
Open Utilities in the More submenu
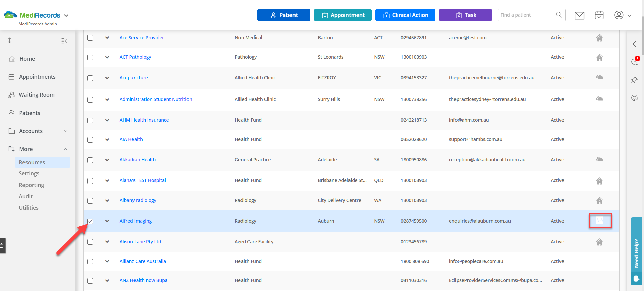point(29,208)
